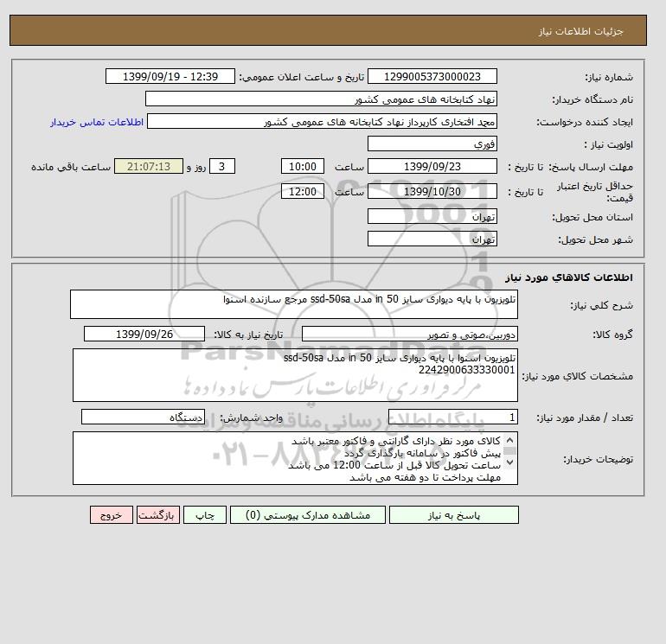Click the شرح کلی نیاز label
The width and height of the screenshot is (666, 644).
(601, 305)
